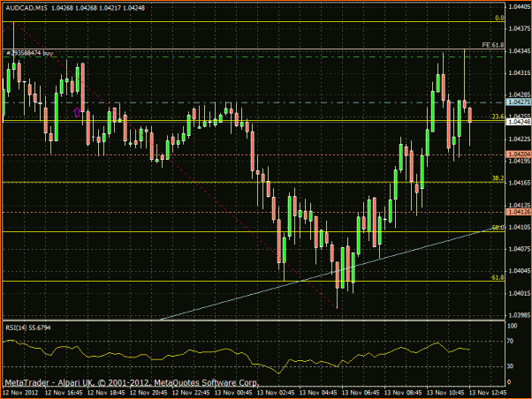The height and width of the screenshot is (399, 532).
Task: Click the '13 Nov 02:45' time label
Action: 276,393
